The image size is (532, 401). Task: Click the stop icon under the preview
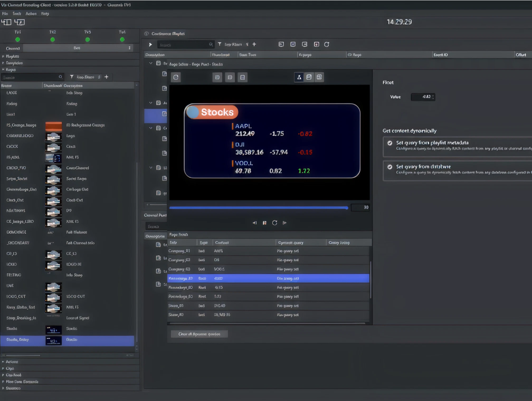(264, 223)
